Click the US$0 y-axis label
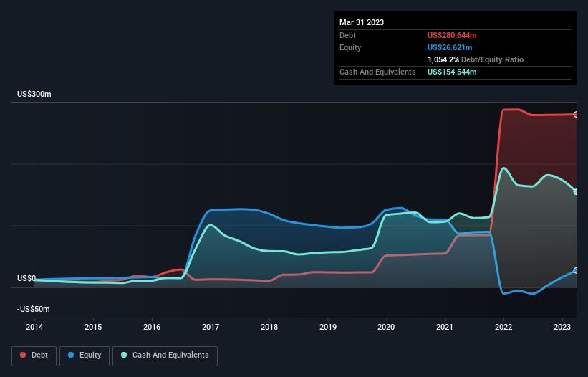Screen dimensions: 588x377 point(26,278)
